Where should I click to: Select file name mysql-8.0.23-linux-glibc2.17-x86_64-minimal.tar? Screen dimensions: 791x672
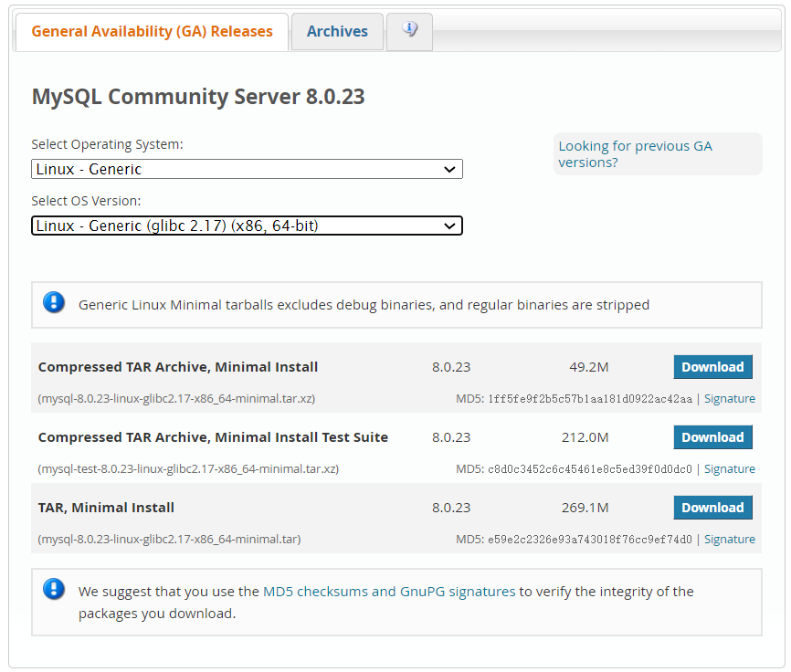170,540
